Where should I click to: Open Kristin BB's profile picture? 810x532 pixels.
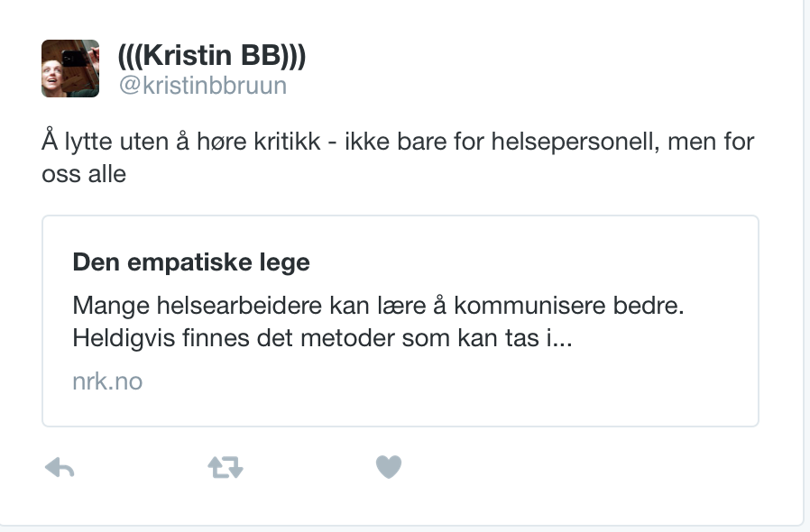[x=70, y=69]
